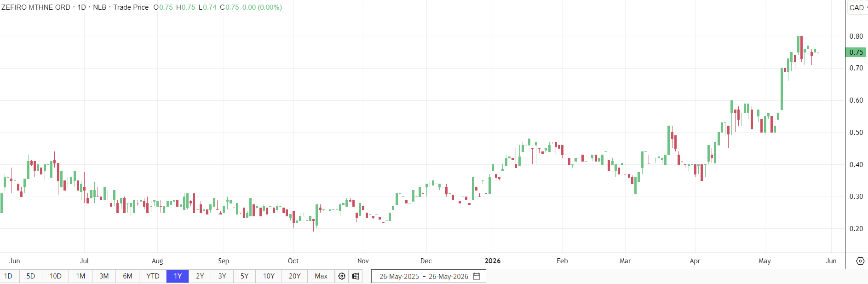The image size is (868, 284).
Task: Select the 3Y time range
Action: pos(222,276)
